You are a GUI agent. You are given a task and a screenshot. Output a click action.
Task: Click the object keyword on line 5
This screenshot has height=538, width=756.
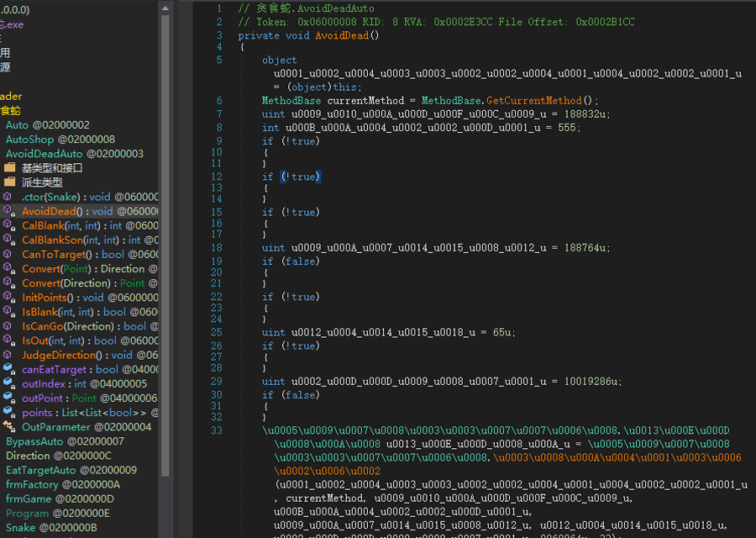coord(280,61)
